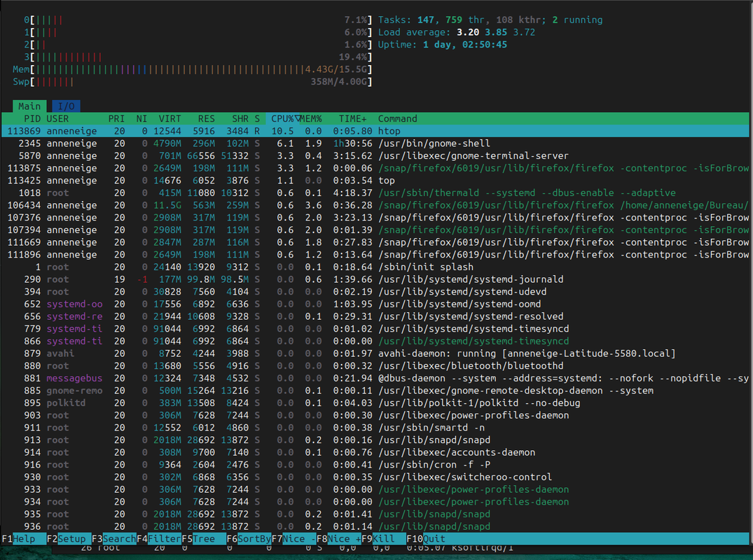753x560 pixels.
Task: Select the systemd-journald process row
Action: pos(375,280)
